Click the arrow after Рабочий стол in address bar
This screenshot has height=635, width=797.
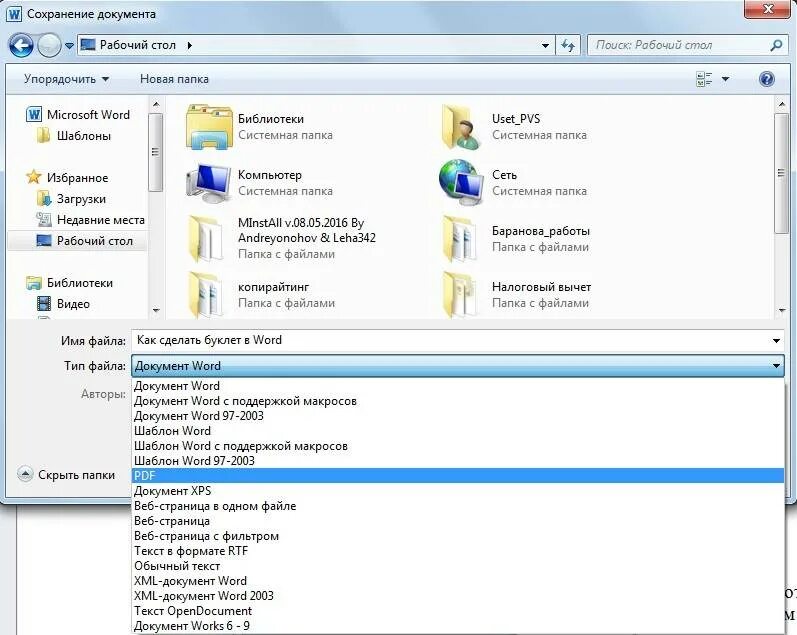pyautogui.click(x=190, y=45)
